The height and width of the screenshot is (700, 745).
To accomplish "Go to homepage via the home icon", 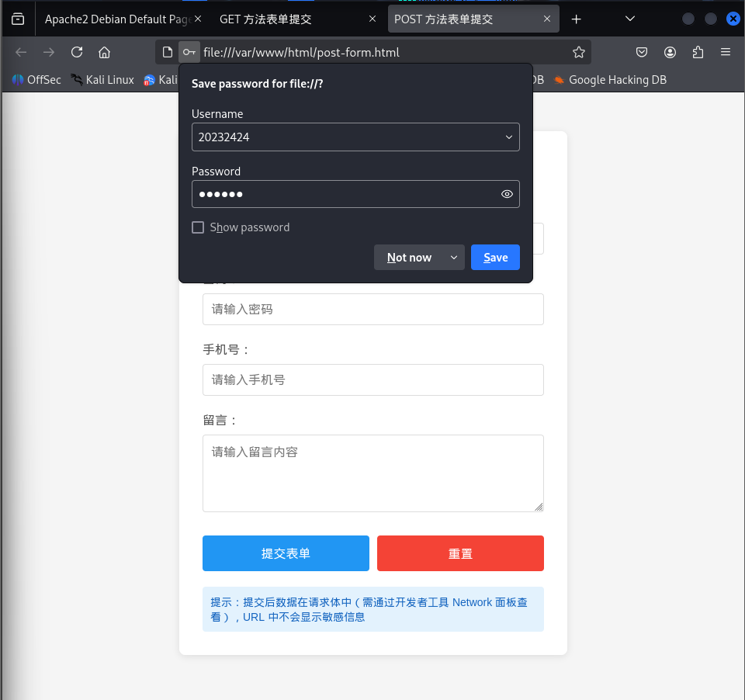I will [x=104, y=52].
